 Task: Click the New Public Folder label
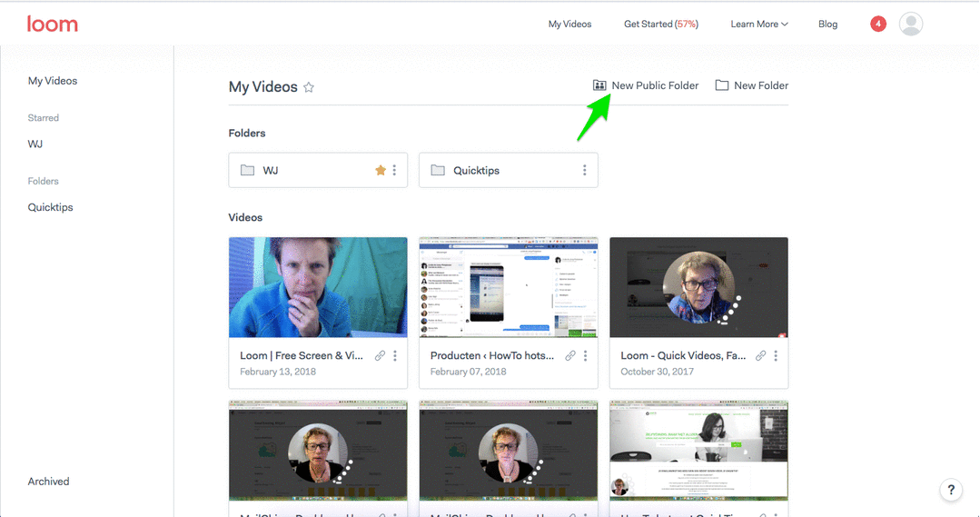(x=655, y=85)
